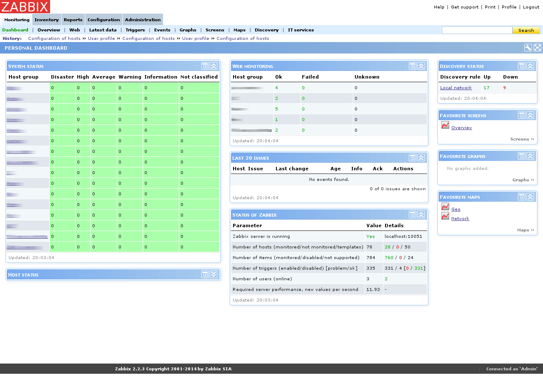The image size is (543, 392).
Task: Collapse the Favourite screens widget
Action: click(x=530, y=115)
